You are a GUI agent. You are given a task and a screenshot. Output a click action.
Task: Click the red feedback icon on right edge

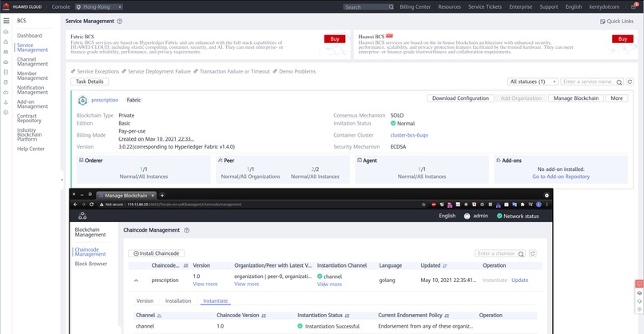pos(639,284)
